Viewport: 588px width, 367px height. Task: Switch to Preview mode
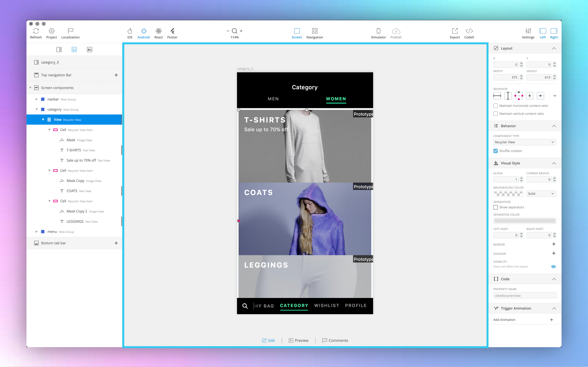(299, 340)
